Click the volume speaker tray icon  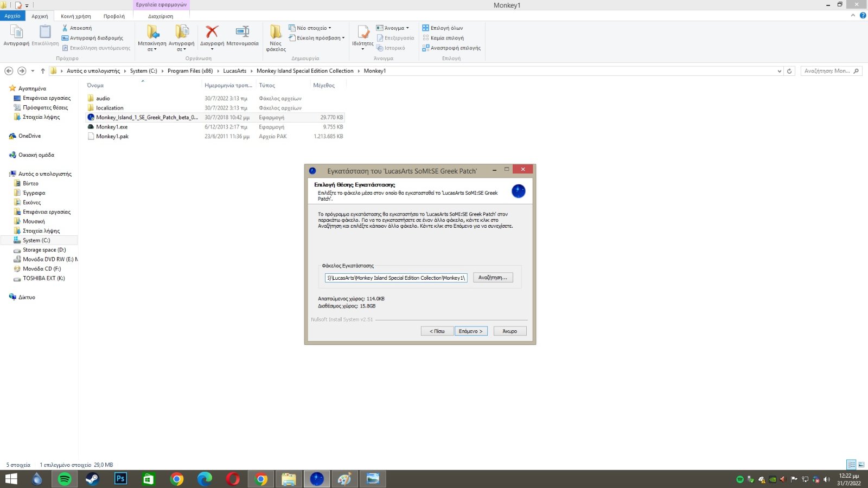point(827,479)
